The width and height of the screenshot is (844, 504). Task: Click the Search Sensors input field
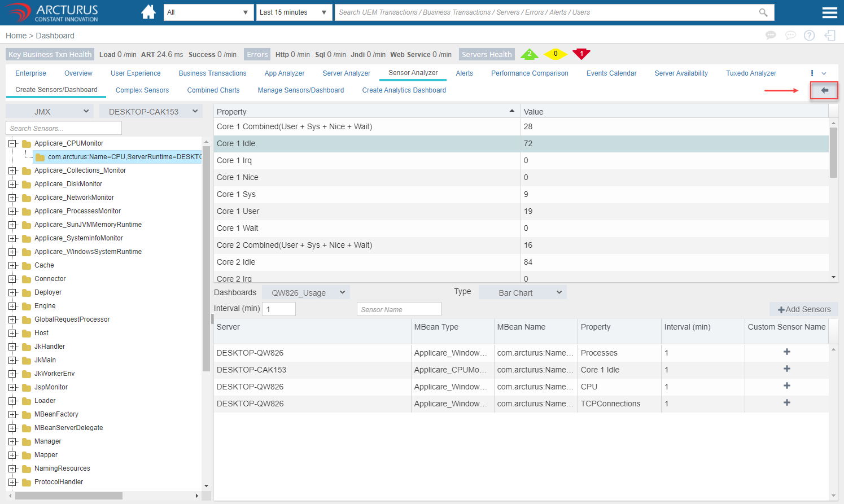point(64,129)
